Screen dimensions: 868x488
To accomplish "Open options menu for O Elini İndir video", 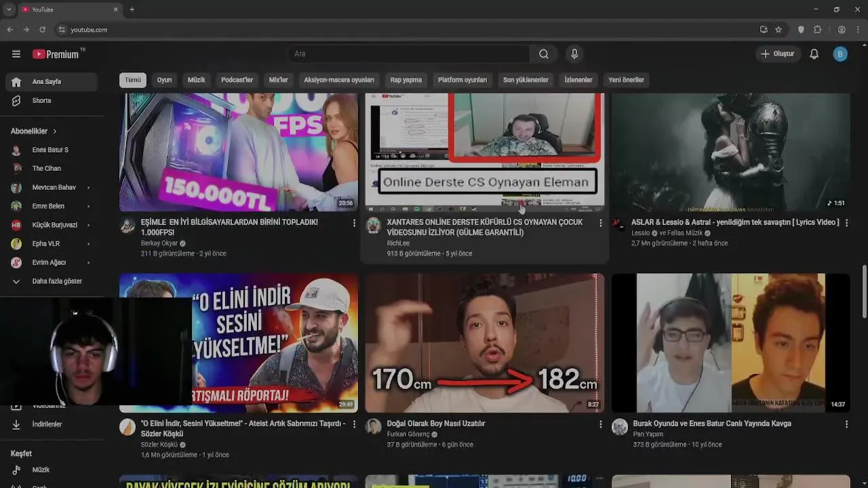I will tap(354, 424).
